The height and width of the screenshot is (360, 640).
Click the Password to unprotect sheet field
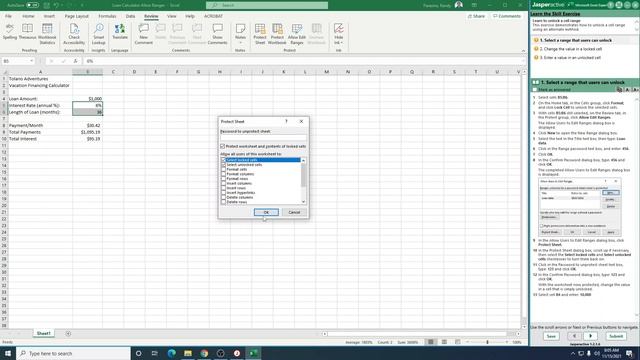click(263, 138)
